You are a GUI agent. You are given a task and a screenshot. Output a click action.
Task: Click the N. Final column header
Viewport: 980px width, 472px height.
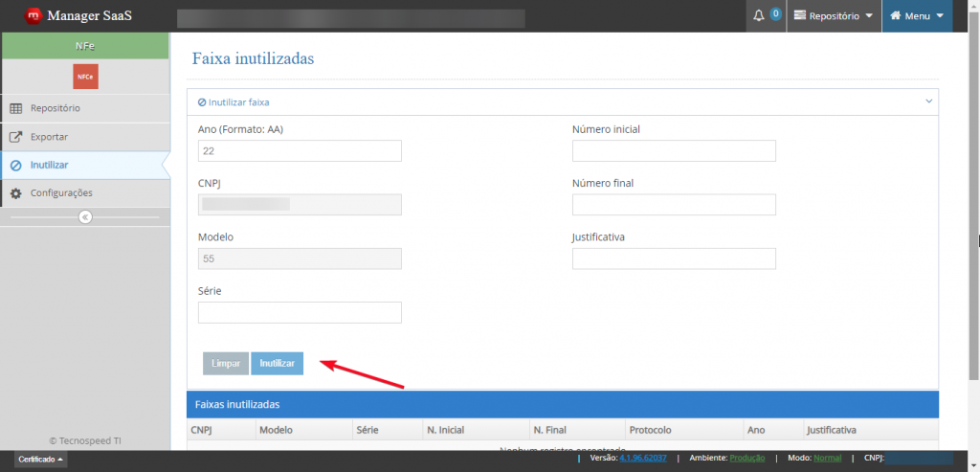577,430
